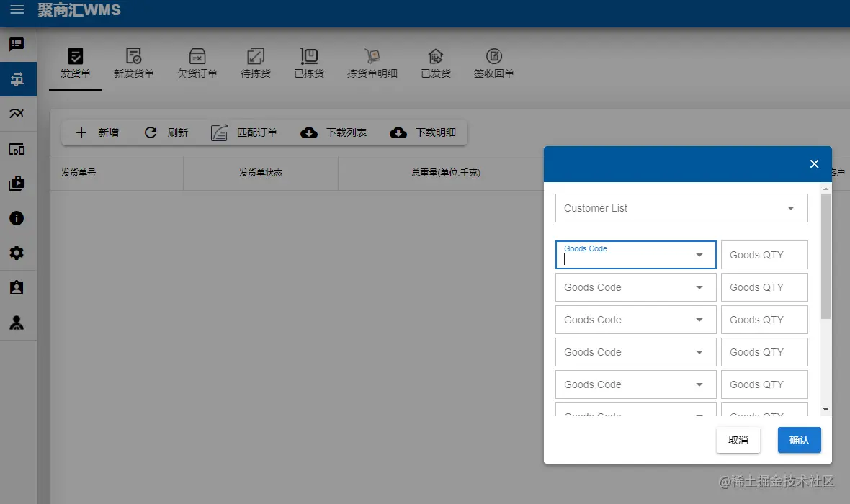850x504 pixels.
Task: Open the staff badge sidebar icon
Action: point(17,287)
